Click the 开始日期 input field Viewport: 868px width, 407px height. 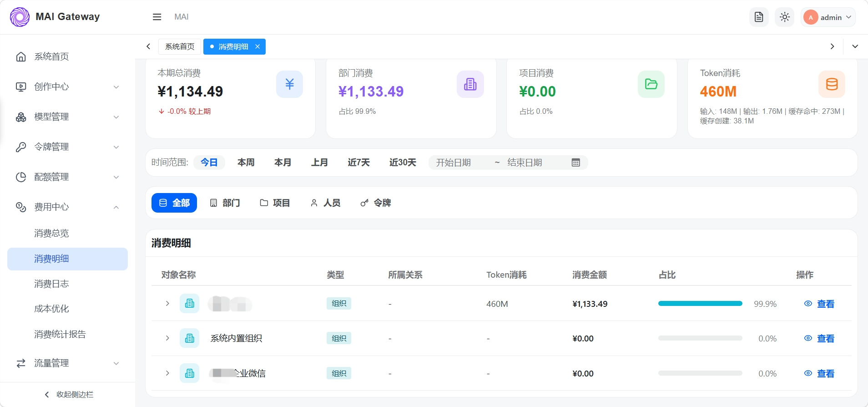pyautogui.click(x=462, y=163)
